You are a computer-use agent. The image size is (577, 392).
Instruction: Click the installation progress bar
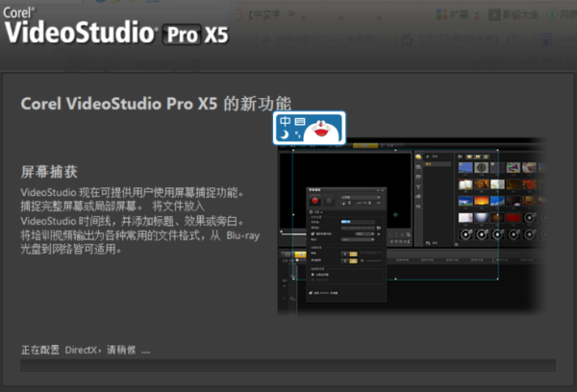coord(288,365)
